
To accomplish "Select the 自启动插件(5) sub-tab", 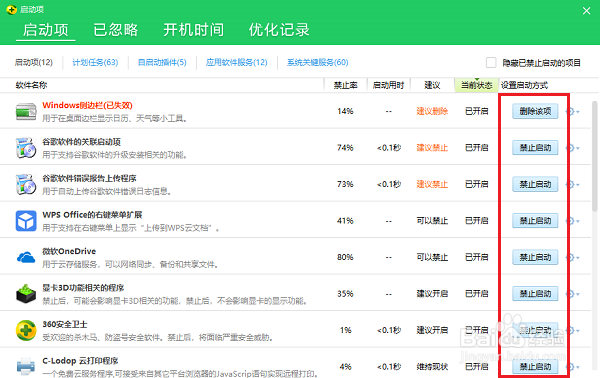I will [162, 62].
